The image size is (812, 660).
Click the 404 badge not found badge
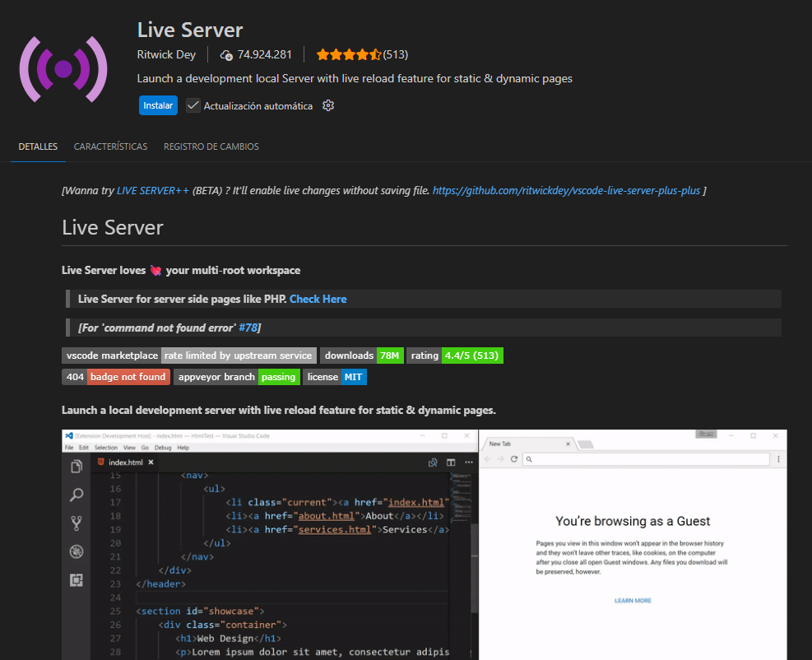tap(116, 377)
